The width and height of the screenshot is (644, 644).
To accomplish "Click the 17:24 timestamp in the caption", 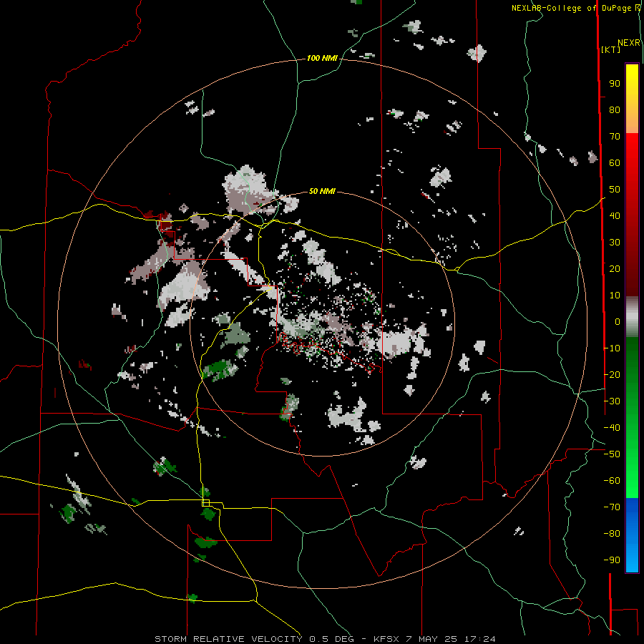I will [479, 639].
